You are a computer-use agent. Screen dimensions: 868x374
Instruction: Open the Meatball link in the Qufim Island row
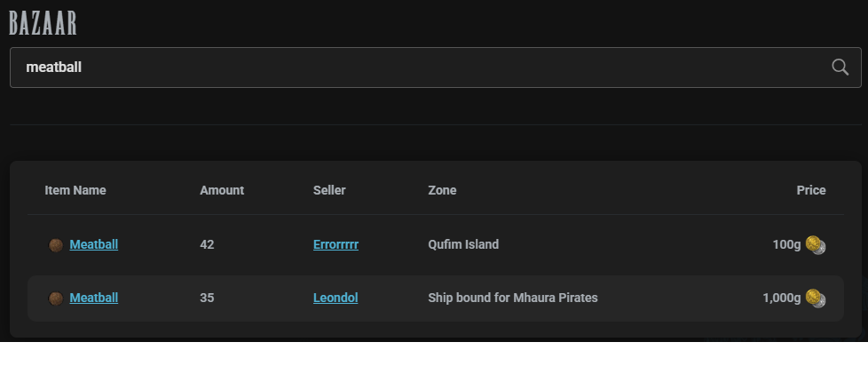[x=94, y=244]
